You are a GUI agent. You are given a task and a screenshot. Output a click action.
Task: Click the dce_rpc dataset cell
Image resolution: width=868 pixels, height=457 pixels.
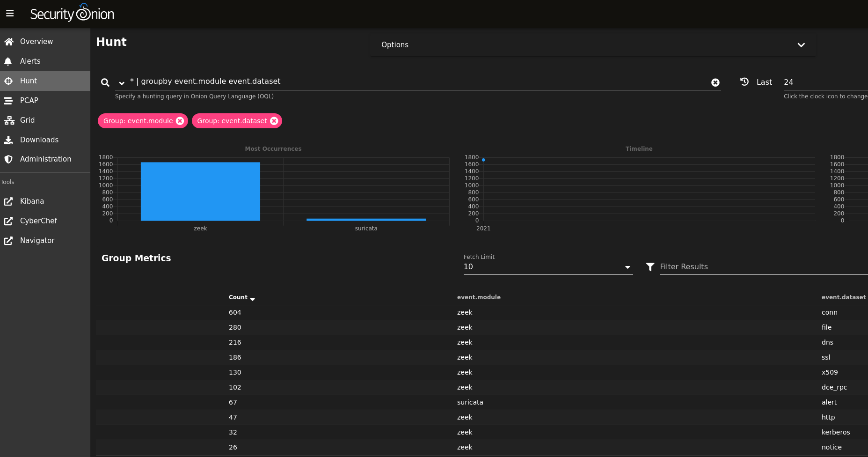click(834, 388)
